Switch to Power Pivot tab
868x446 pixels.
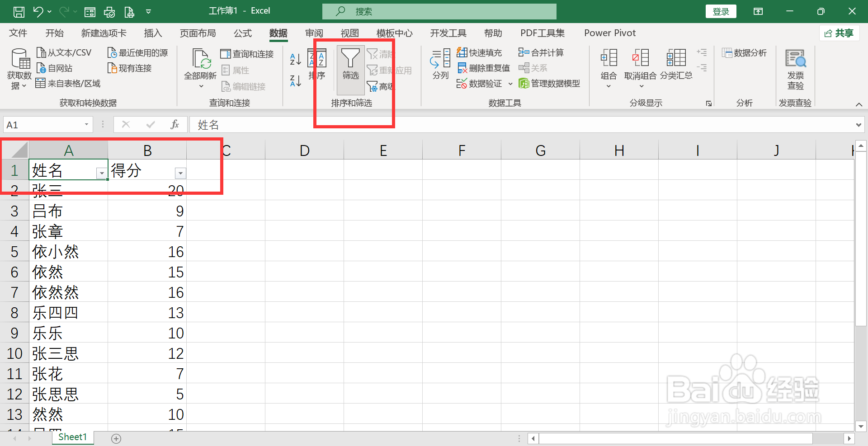pos(610,33)
